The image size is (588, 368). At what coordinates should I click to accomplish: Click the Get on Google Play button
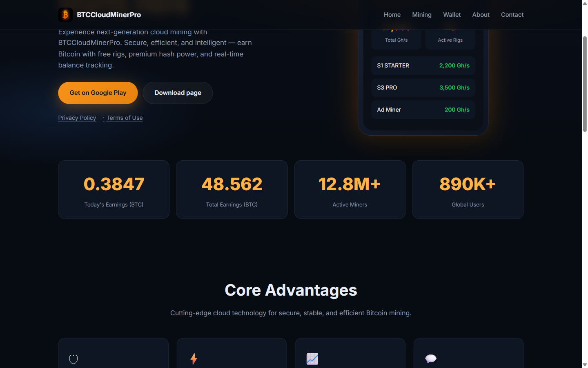98,93
